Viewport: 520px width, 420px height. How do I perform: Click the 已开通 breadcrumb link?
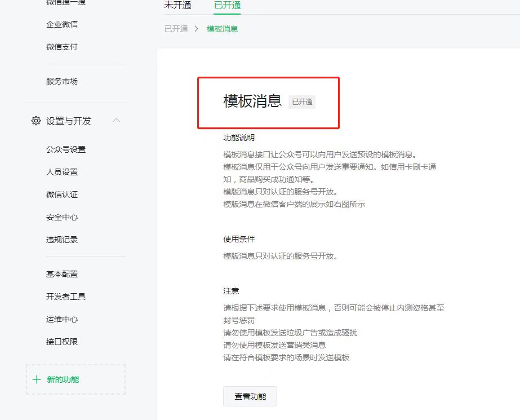tap(176, 29)
